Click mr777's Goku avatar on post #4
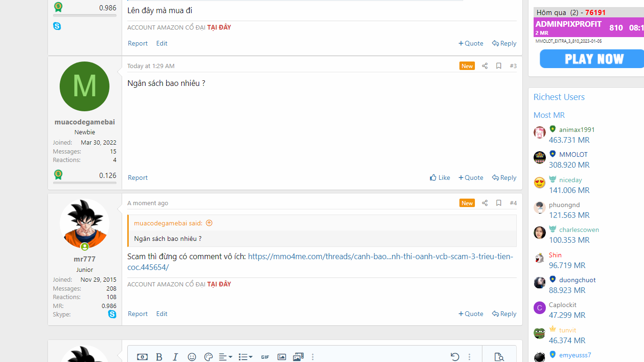 click(x=85, y=223)
